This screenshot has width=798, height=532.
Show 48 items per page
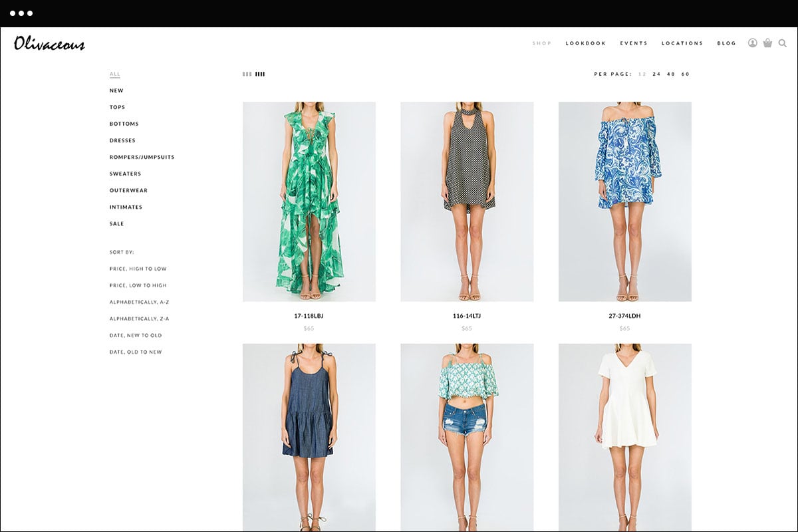pos(671,74)
